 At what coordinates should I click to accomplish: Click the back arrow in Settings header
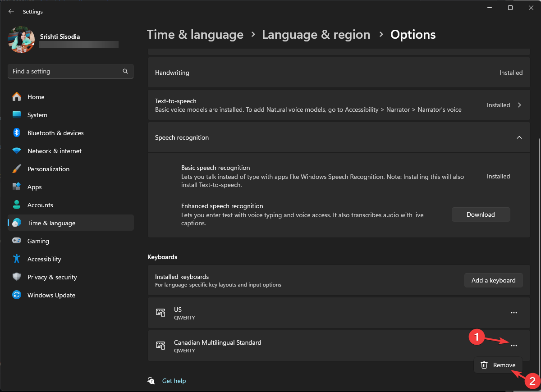point(11,12)
